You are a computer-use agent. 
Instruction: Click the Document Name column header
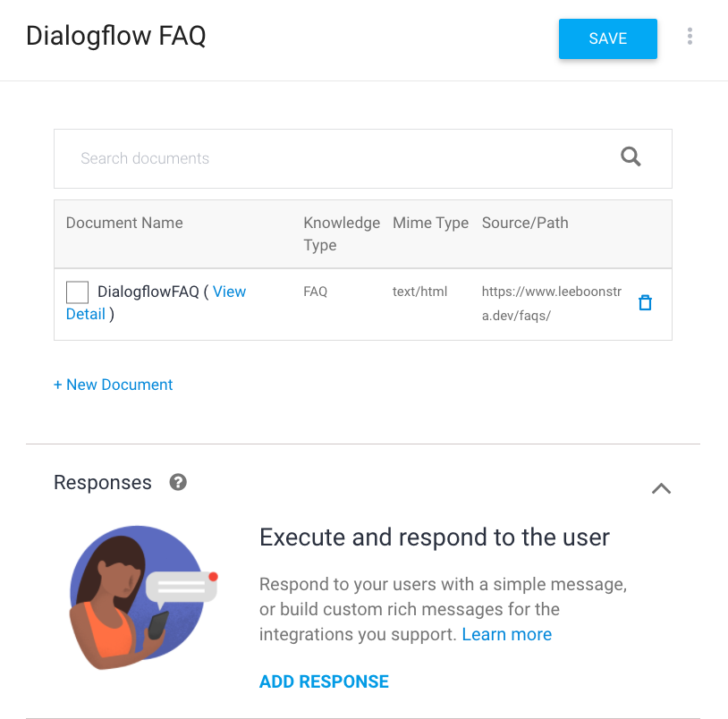coord(123,223)
